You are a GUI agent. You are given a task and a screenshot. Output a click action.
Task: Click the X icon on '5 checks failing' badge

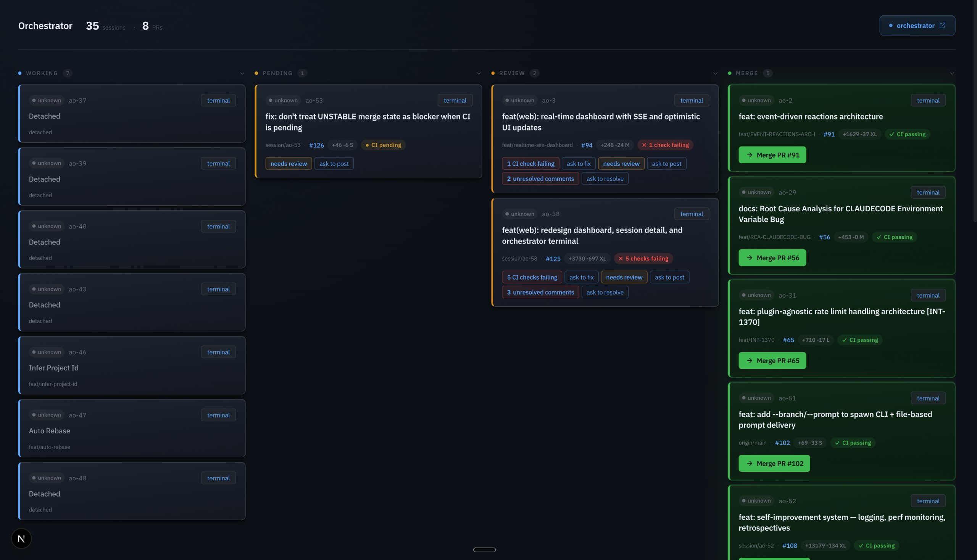point(621,258)
